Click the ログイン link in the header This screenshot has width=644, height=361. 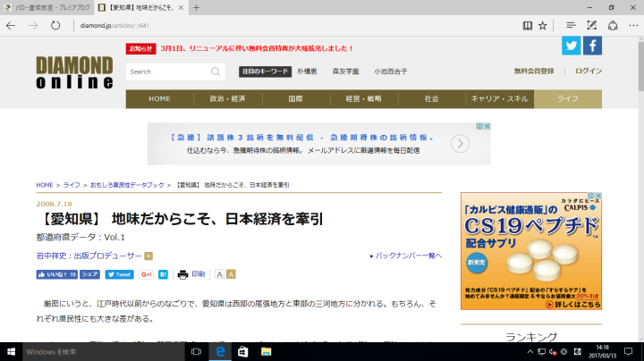[588, 71]
